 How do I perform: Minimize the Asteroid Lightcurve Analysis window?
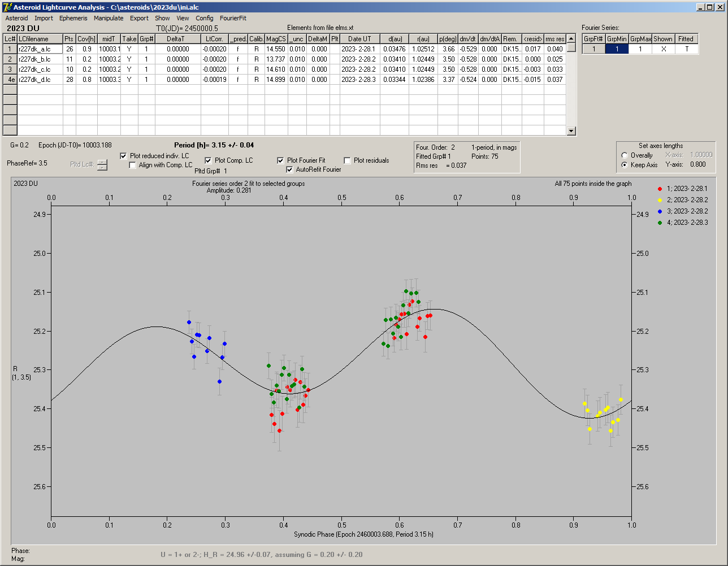[700, 7]
